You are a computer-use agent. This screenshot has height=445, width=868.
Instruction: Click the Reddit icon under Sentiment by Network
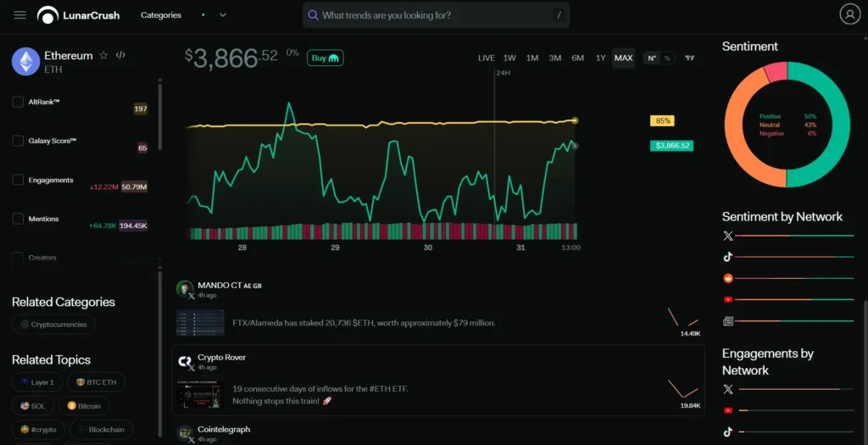pos(728,278)
